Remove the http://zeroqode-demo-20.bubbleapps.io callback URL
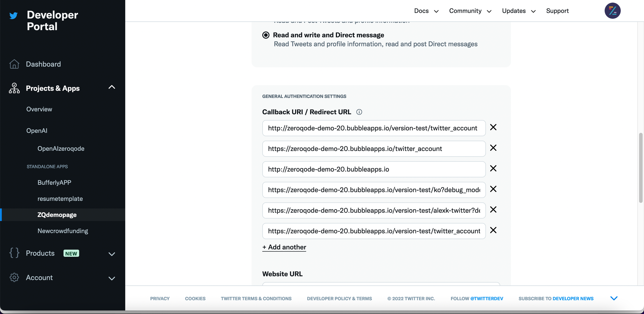644x314 pixels. click(x=493, y=169)
